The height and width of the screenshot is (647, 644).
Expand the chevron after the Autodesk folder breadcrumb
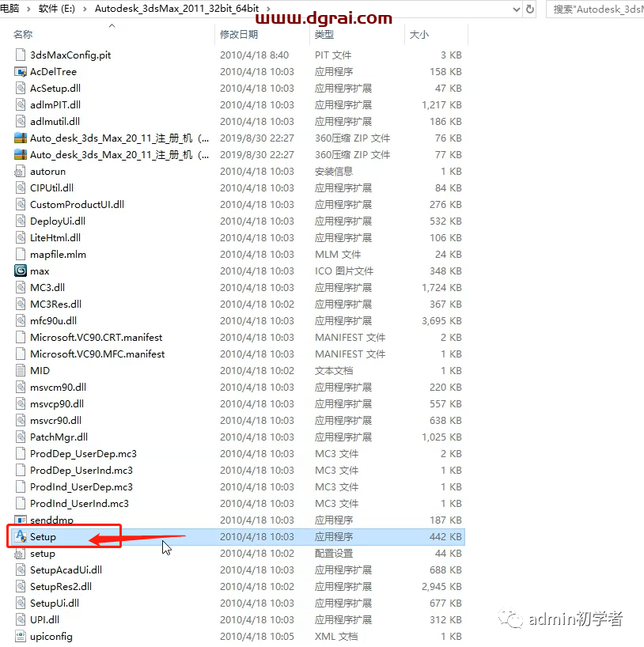(x=268, y=9)
